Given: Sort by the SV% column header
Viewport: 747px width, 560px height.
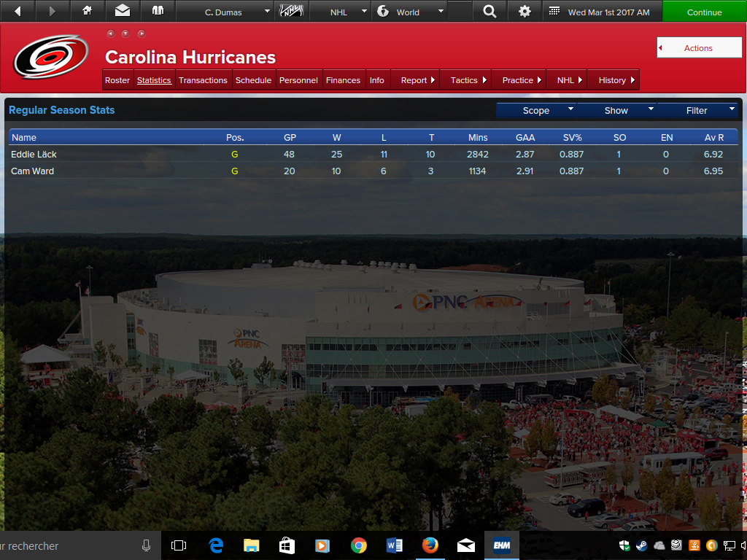Looking at the screenshot, I should click(x=572, y=138).
